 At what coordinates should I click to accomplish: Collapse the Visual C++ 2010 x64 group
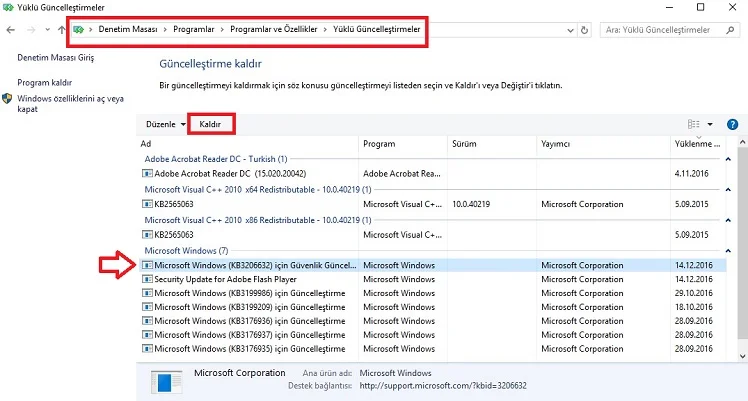tap(728, 190)
